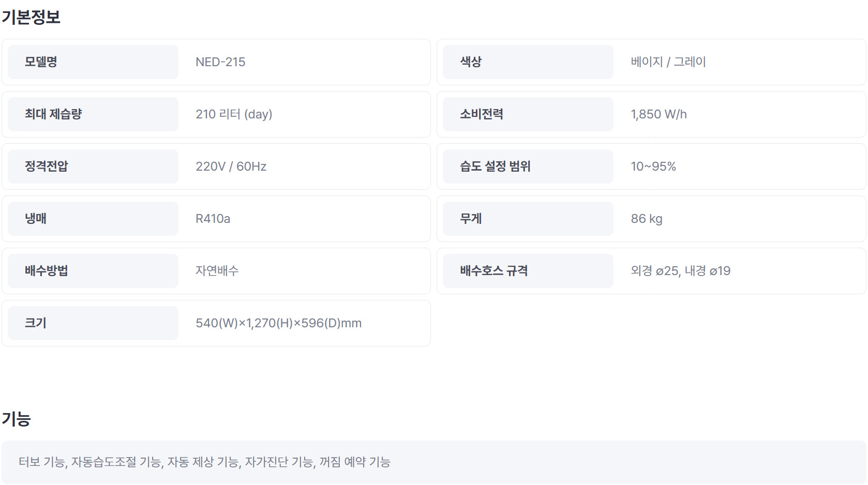This screenshot has width=868, height=485.
Task: Click the 220V / 60Hz value
Action: (x=231, y=166)
